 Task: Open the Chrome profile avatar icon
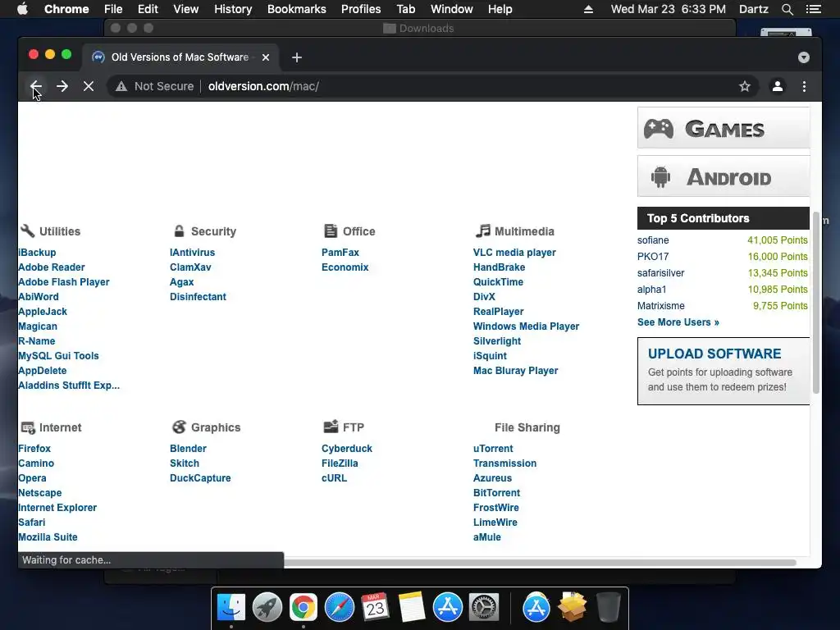pos(778,86)
